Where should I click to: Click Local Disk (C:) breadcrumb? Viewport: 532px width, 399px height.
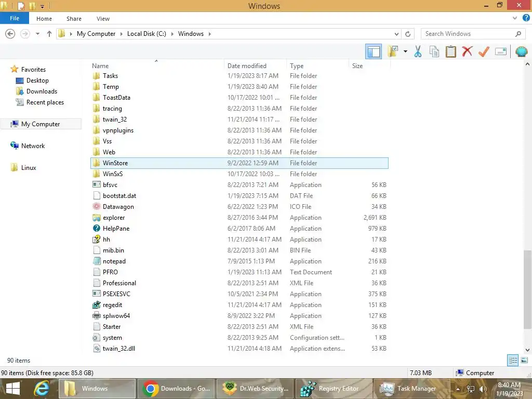(x=147, y=34)
